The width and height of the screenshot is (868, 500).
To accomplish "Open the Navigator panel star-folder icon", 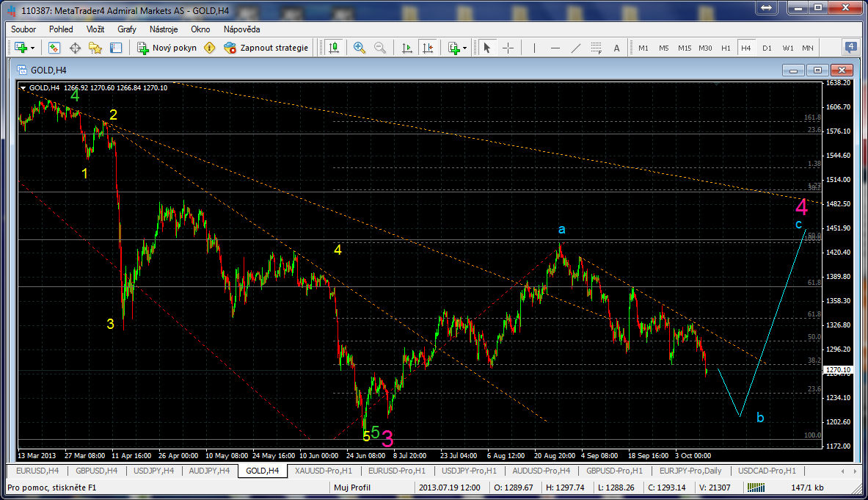I will 95,48.
